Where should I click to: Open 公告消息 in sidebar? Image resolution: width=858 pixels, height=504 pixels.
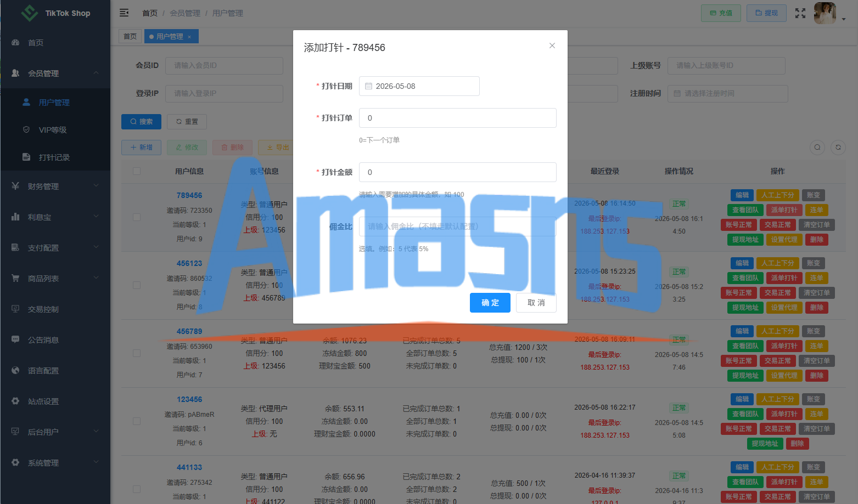click(55, 339)
